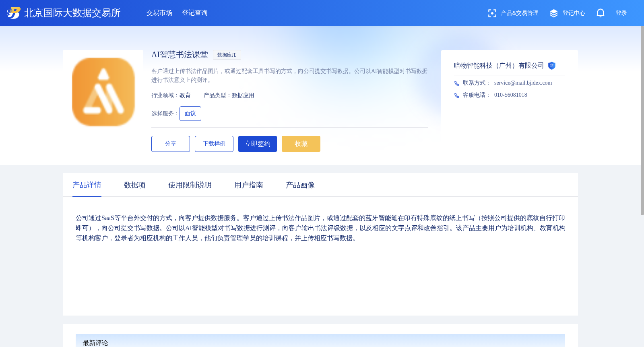Screen dimensions: 644x347
Task: Switch to 使用限制说明 tab
Action: pos(190,185)
